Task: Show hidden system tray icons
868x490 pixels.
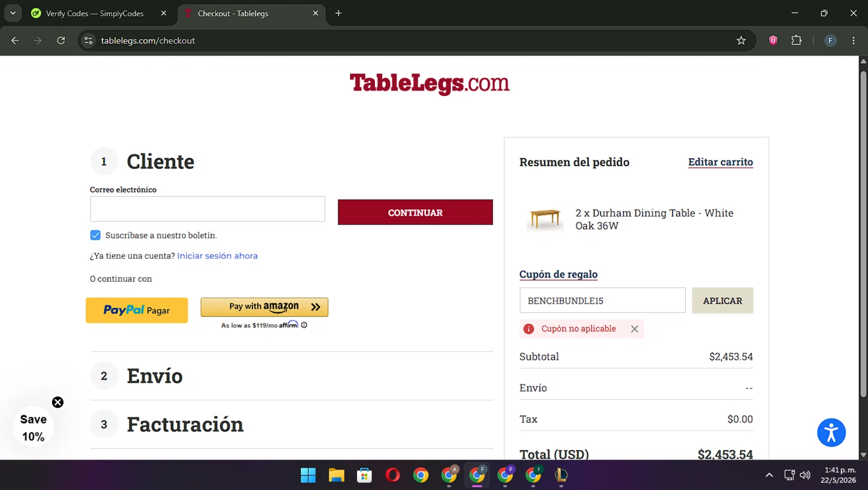Action: pos(769,475)
